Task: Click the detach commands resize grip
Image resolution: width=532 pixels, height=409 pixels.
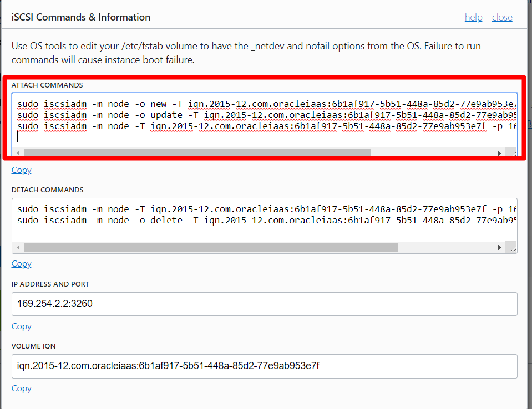Action: (511, 247)
